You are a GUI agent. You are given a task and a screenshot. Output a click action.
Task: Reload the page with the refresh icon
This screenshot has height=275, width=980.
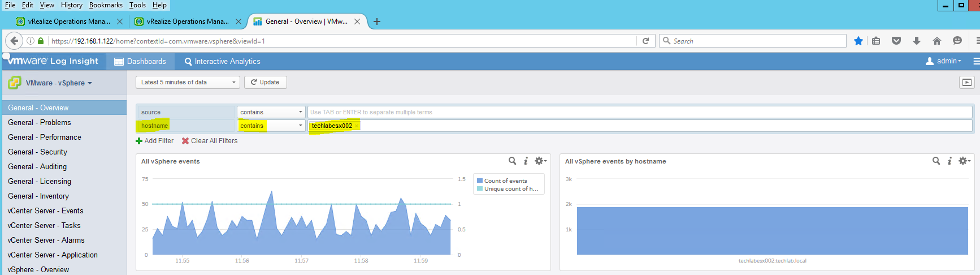pos(645,41)
